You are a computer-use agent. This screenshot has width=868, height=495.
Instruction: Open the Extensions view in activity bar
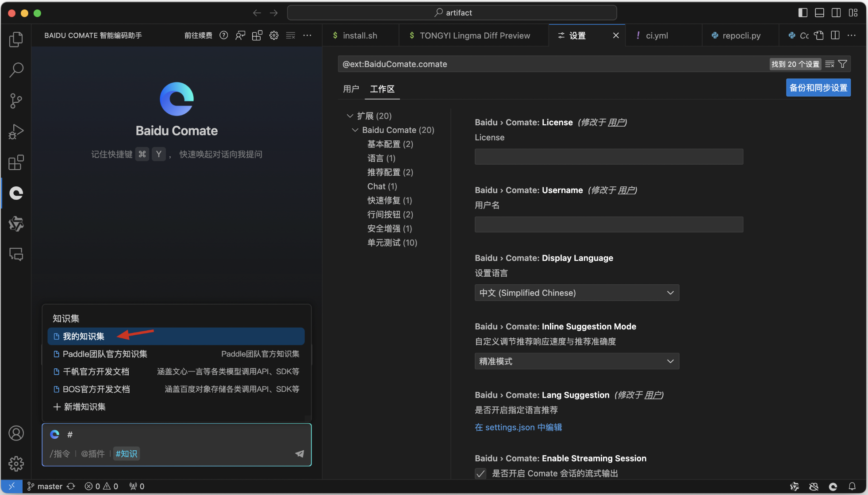[16, 162]
